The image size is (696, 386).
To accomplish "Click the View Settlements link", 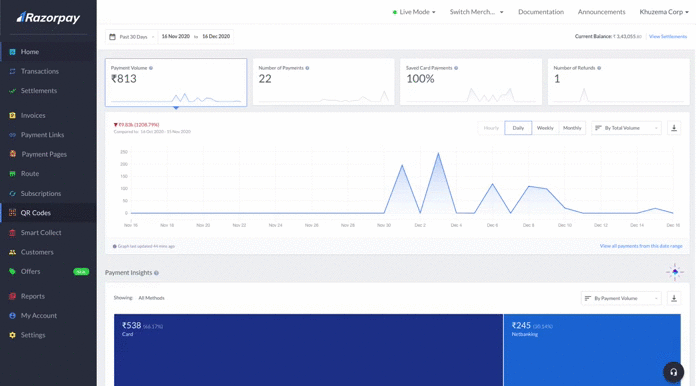I will click(x=668, y=36).
